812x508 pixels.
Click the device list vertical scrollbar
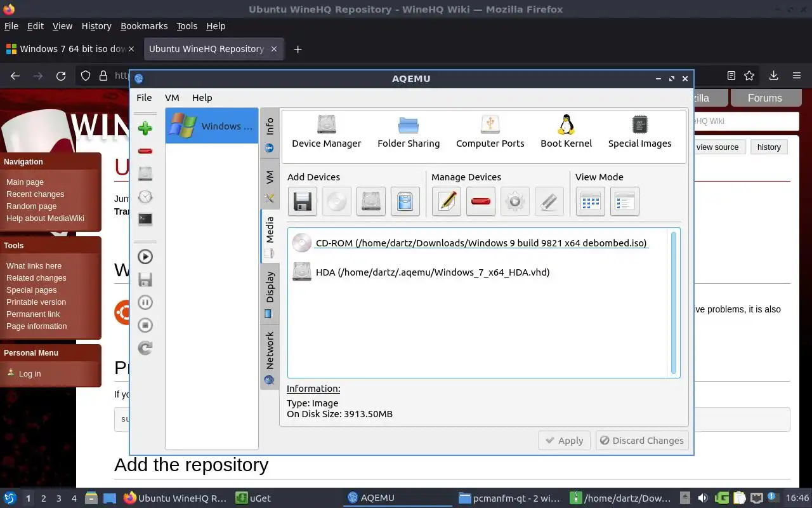(x=674, y=303)
